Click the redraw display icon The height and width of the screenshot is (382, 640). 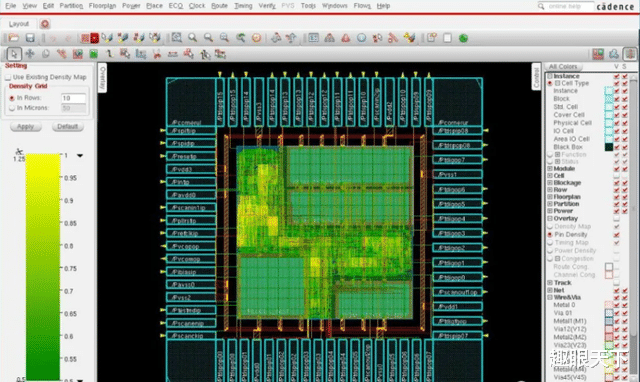click(x=256, y=38)
